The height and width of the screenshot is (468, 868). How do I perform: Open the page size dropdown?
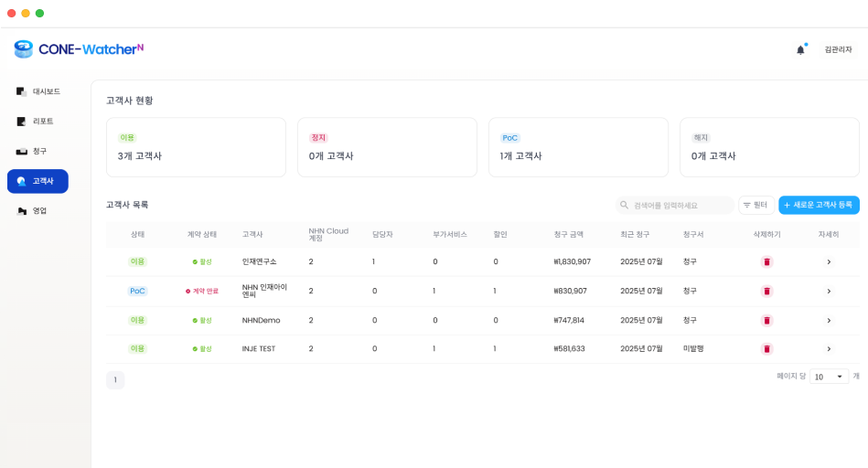(x=829, y=377)
